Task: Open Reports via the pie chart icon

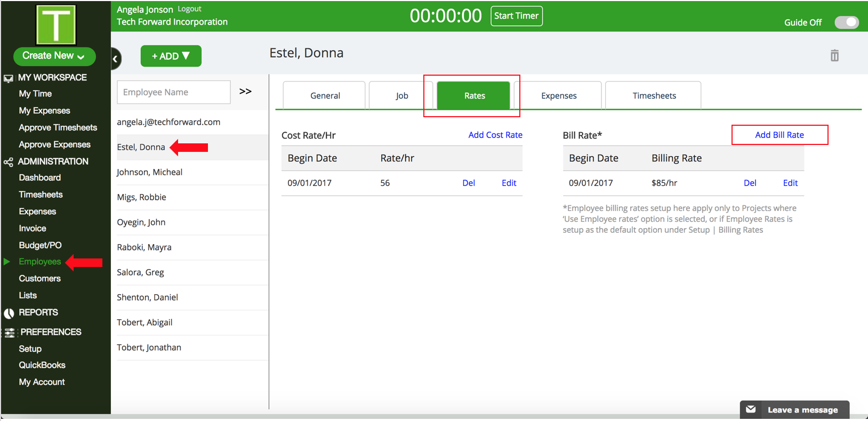Action: [9, 313]
